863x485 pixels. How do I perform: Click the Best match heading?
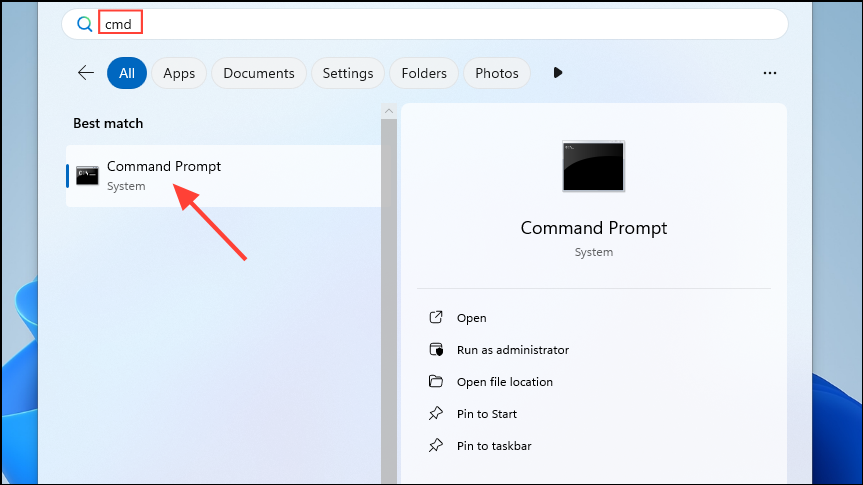point(108,123)
